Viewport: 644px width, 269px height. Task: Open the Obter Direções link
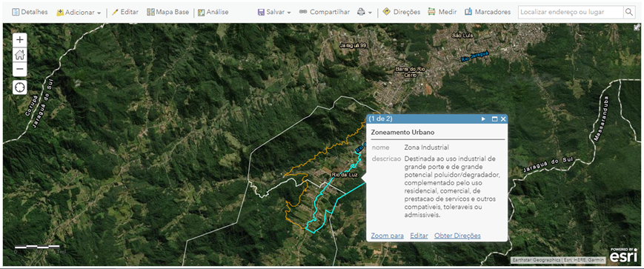(x=457, y=236)
